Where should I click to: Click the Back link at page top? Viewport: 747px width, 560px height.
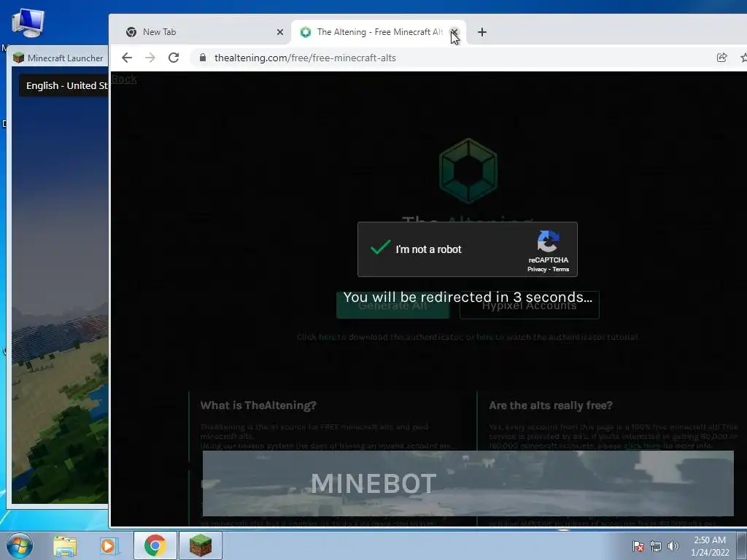coord(124,79)
